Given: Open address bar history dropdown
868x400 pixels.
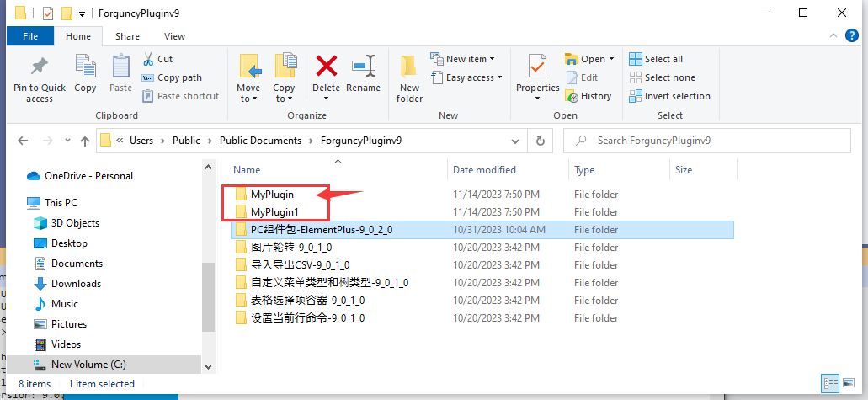Looking at the screenshot, I should [x=515, y=141].
